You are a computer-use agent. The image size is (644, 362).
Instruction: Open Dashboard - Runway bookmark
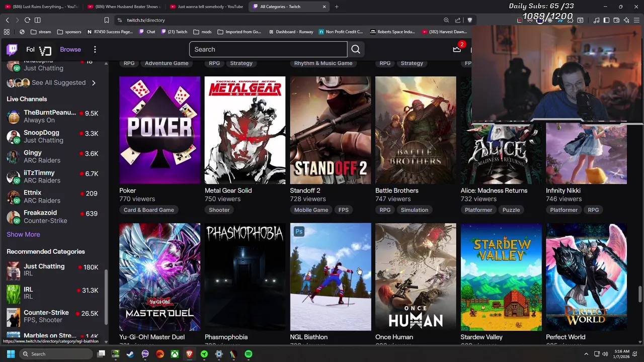tap(290, 32)
